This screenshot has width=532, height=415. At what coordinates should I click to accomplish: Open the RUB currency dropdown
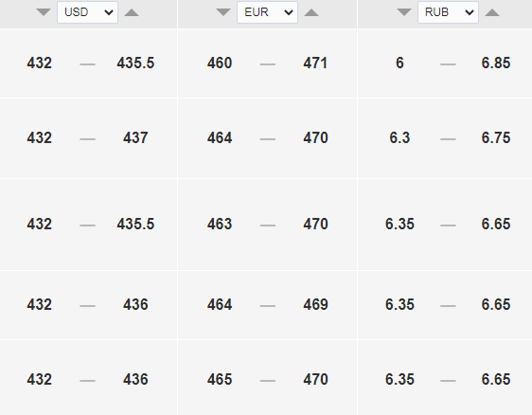(x=448, y=12)
